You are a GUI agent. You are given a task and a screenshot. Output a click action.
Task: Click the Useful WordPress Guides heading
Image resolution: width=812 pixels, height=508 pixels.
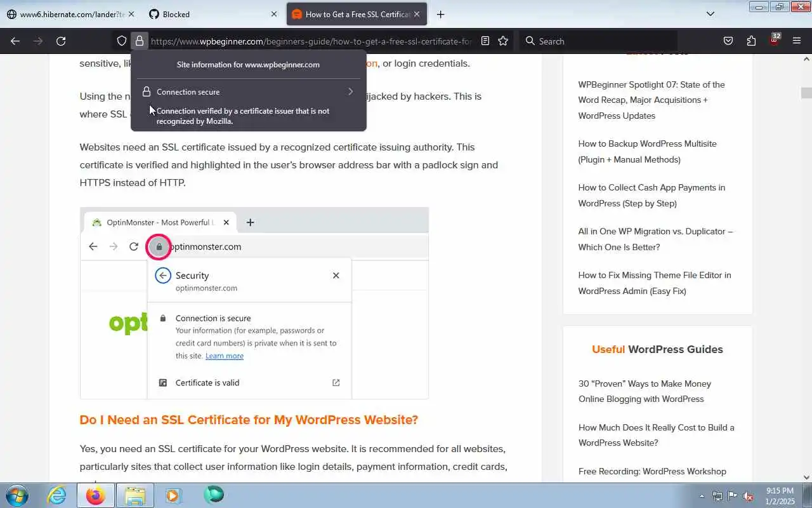(657, 349)
